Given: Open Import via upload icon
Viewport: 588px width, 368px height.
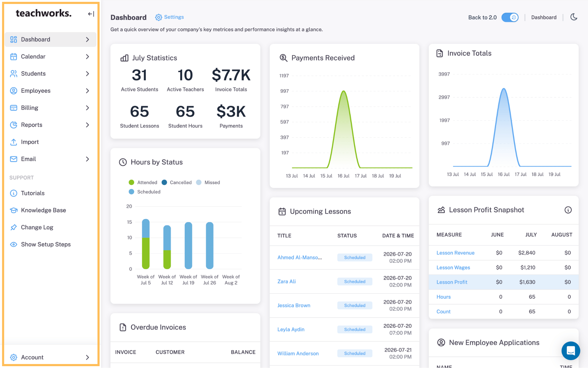Looking at the screenshot, I should click(13, 142).
